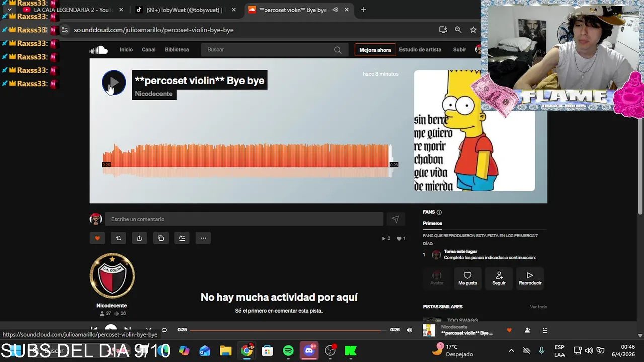Show hidden system tray icons
The image size is (644, 362).
click(511, 350)
